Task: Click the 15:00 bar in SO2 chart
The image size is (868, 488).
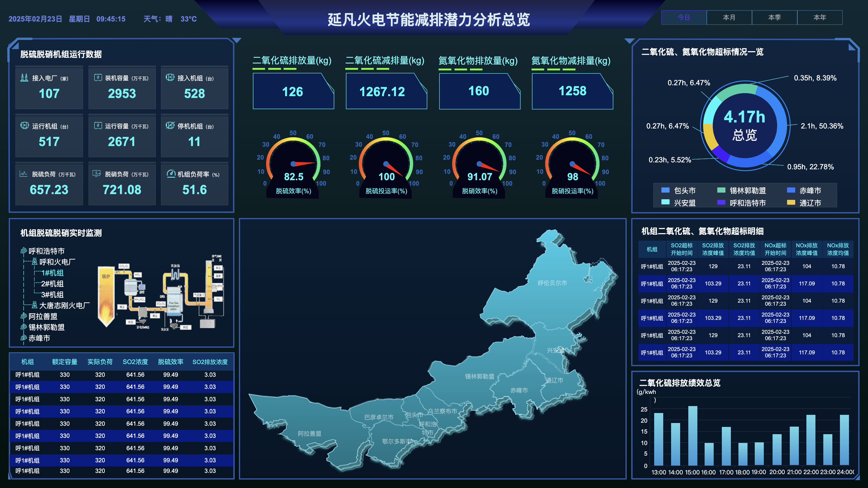Action: tap(693, 436)
